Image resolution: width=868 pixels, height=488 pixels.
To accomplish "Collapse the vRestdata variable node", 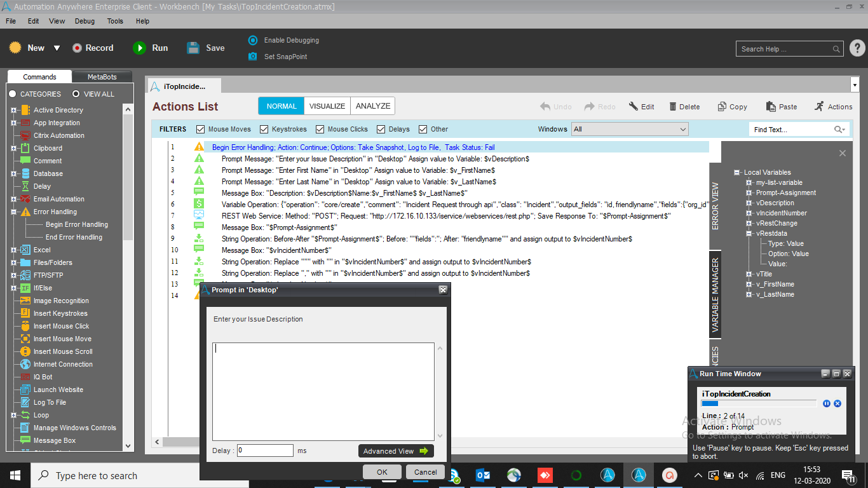I will coord(749,233).
